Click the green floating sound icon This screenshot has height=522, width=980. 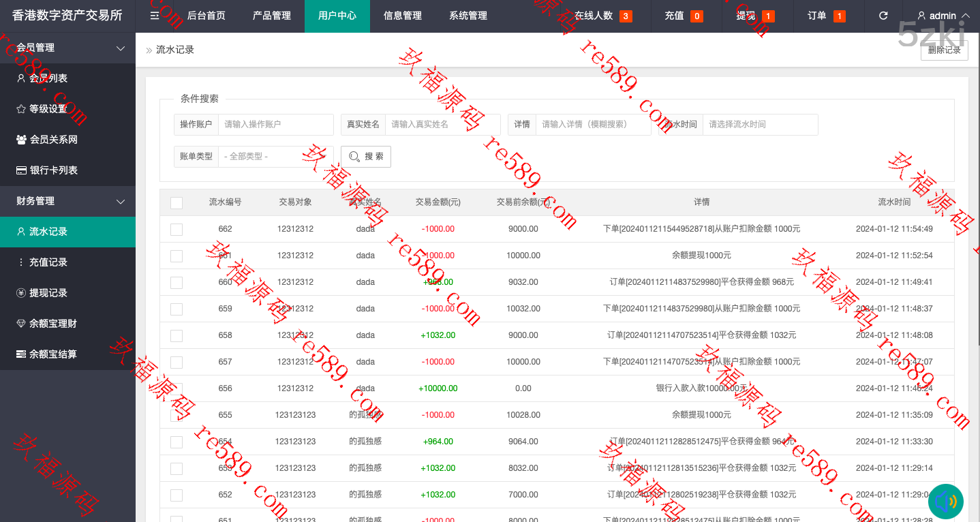pyautogui.click(x=946, y=502)
